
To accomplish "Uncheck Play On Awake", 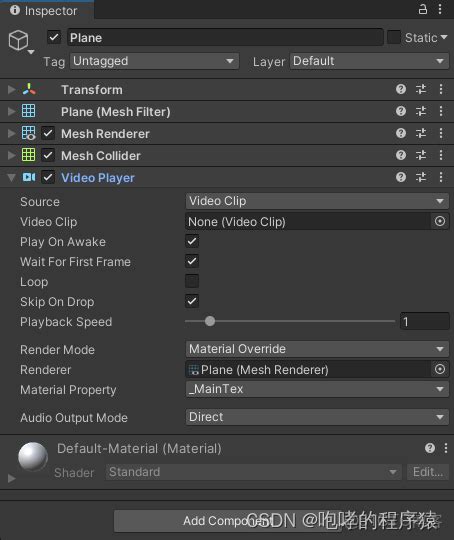I will click(x=192, y=241).
